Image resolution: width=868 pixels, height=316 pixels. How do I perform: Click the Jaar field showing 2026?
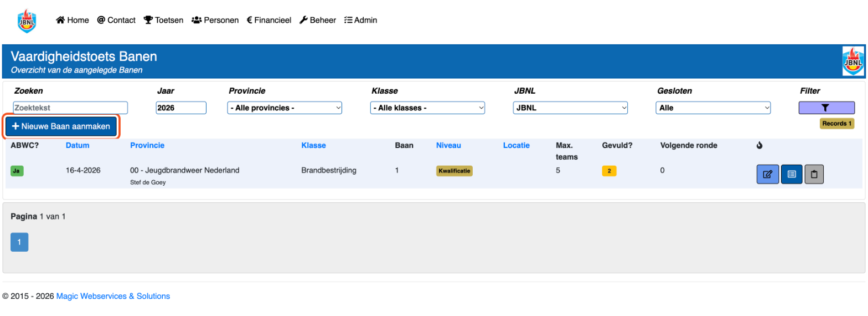click(x=181, y=108)
